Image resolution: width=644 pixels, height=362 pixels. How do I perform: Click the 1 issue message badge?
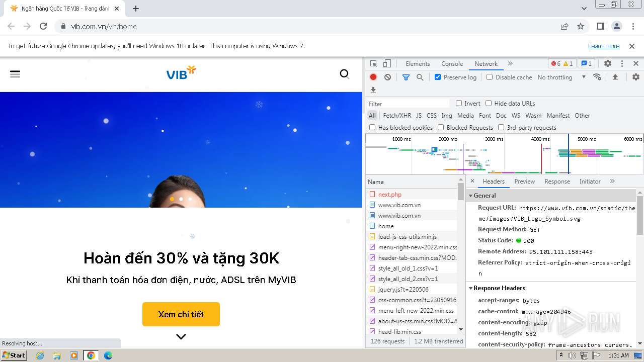(x=586, y=64)
